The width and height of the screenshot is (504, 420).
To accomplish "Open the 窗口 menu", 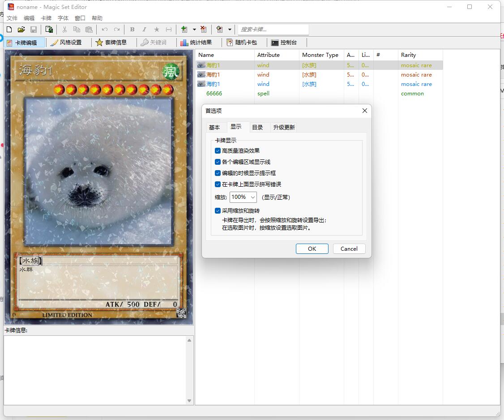I will (x=80, y=18).
